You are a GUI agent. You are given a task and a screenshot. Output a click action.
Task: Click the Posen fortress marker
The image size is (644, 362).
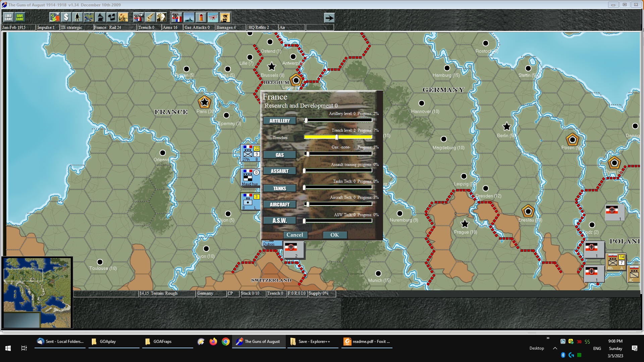pyautogui.click(x=572, y=139)
